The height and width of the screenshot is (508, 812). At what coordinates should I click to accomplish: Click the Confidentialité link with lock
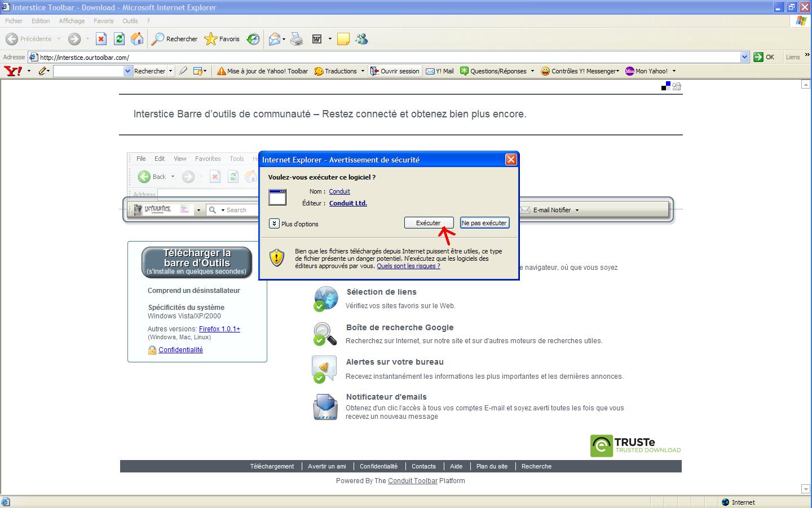[180, 350]
